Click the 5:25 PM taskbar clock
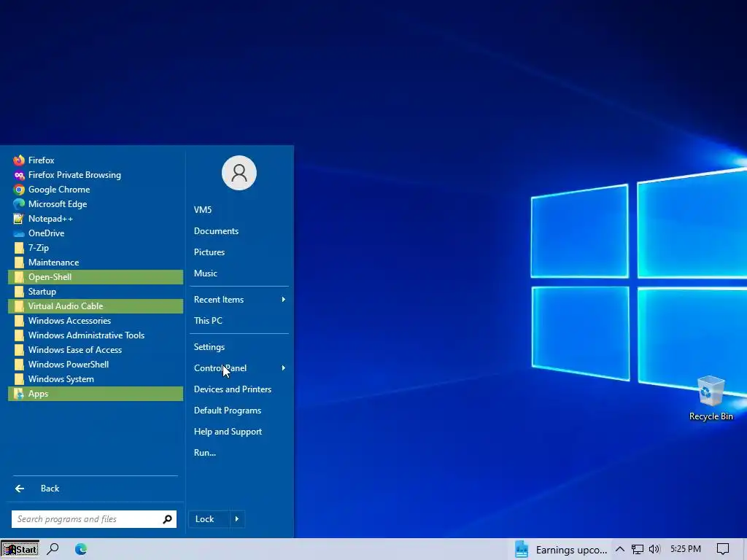The height and width of the screenshot is (560, 747). point(686,549)
